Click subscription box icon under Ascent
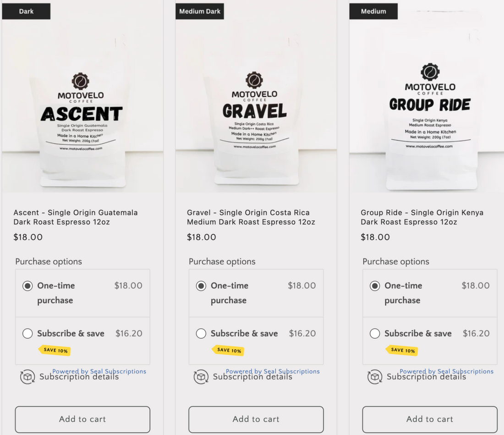This screenshot has width=504, height=435. point(27,377)
